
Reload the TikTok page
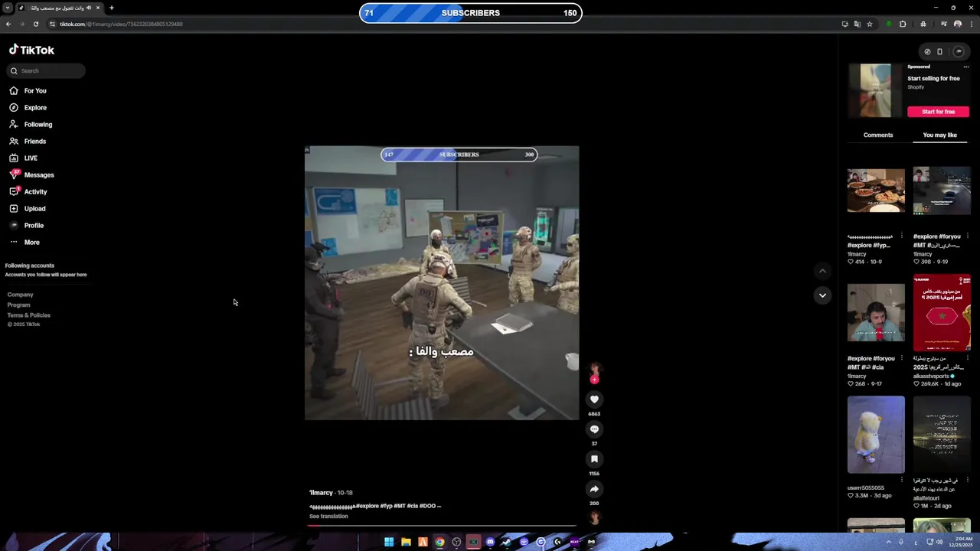point(35,24)
